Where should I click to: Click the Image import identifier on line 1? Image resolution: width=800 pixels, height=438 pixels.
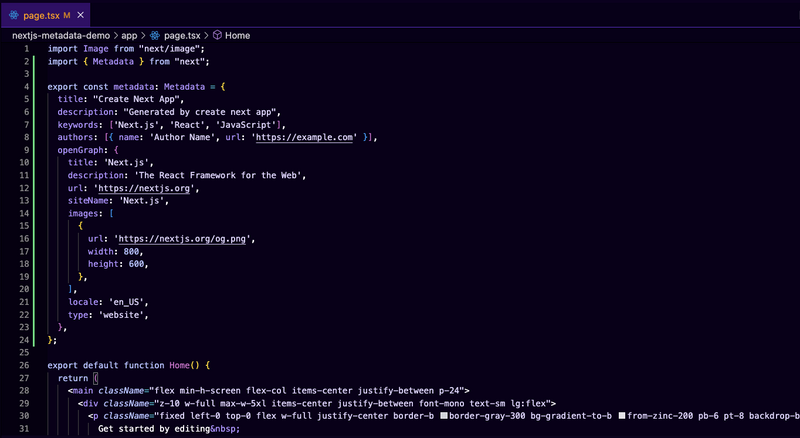[95, 48]
